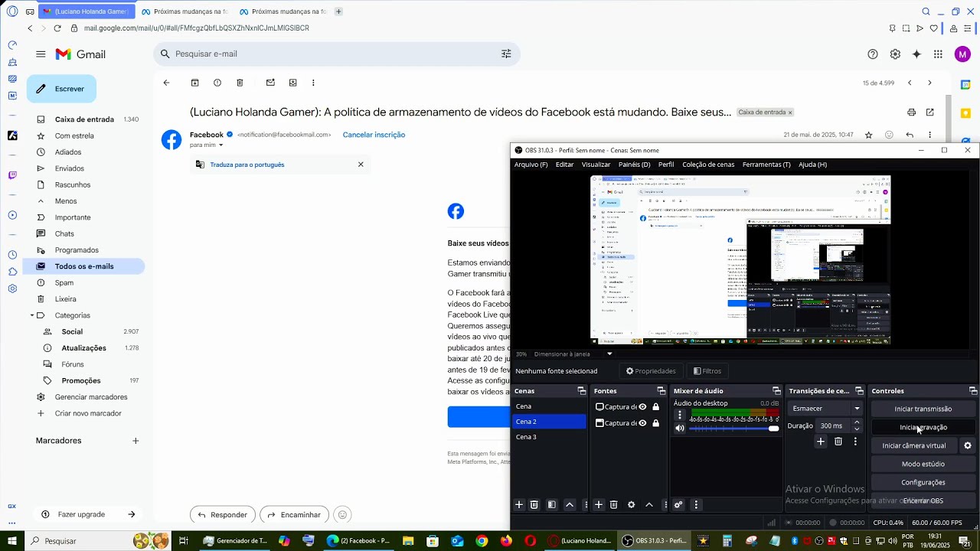Toggle lock on the second source
This screenshot has width=980, height=551.
click(x=655, y=423)
